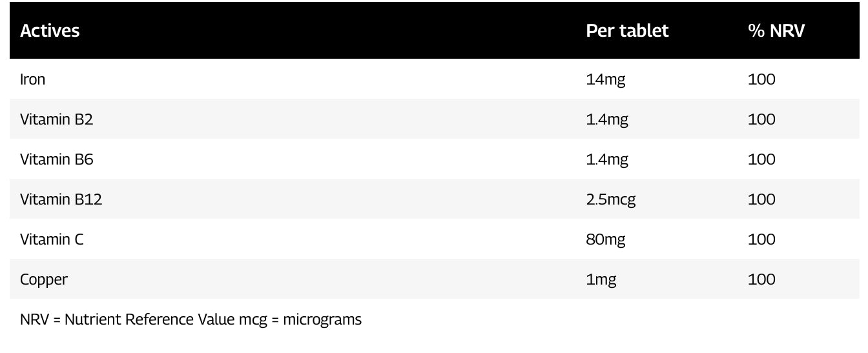
Task: Select the Vitamin C row label
Action: click(x=52, y=240)
